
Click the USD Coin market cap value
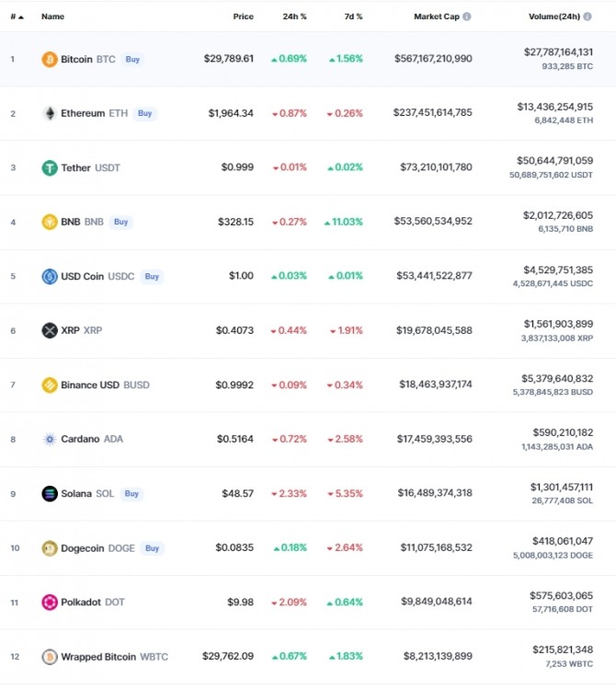tap(434, 276)
